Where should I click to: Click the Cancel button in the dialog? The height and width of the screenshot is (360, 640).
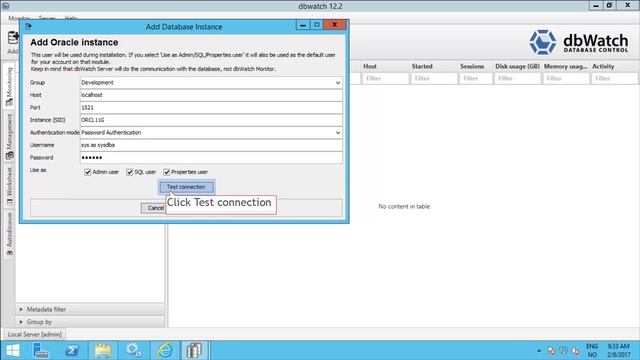[x=153, y=208]
